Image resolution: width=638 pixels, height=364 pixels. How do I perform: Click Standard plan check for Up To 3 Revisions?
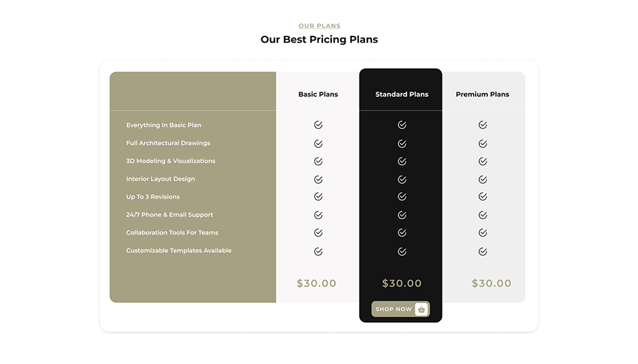(x=402, y=197)
